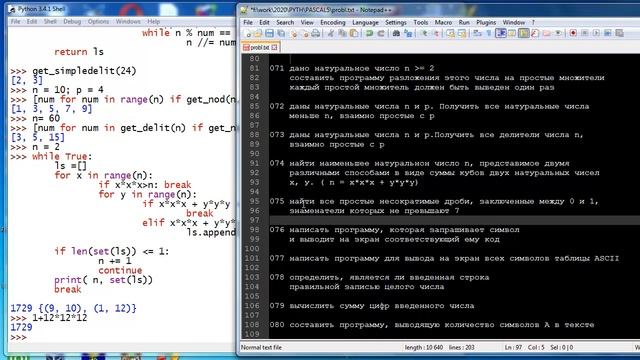Close the probl.txt tab via red X
640x360 pixels.
pyautogui.click(x=275, y=48)
